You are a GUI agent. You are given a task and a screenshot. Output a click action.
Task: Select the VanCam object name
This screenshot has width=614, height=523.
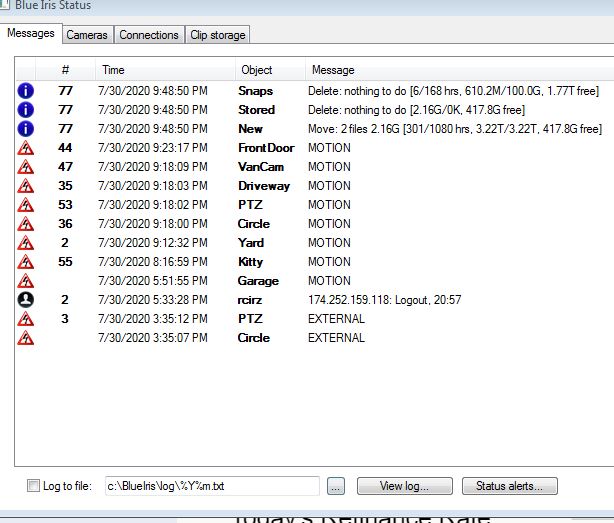coord(261,167)
